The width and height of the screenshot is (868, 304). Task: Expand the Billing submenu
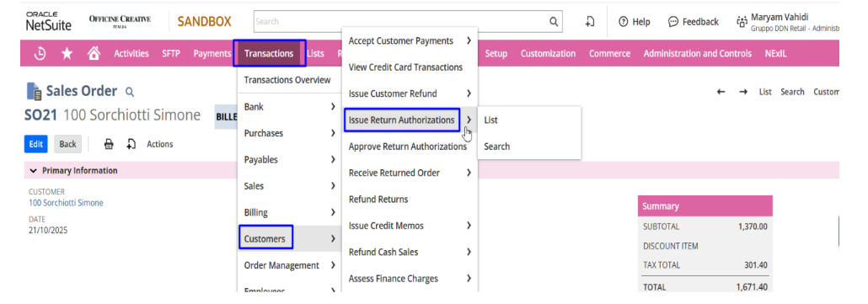(x=333, y=212)
